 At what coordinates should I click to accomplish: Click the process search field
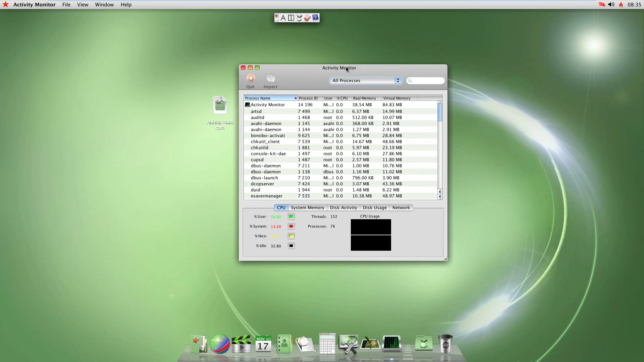point(425,81)
